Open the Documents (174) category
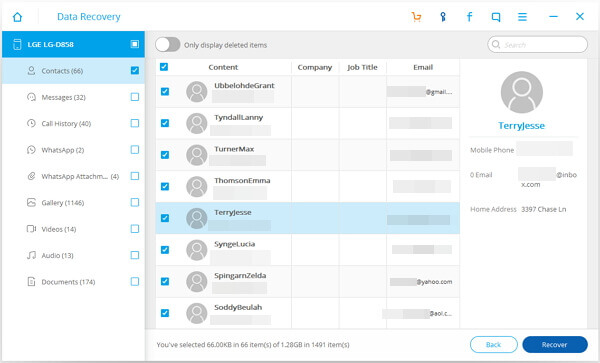 point(73,282)
